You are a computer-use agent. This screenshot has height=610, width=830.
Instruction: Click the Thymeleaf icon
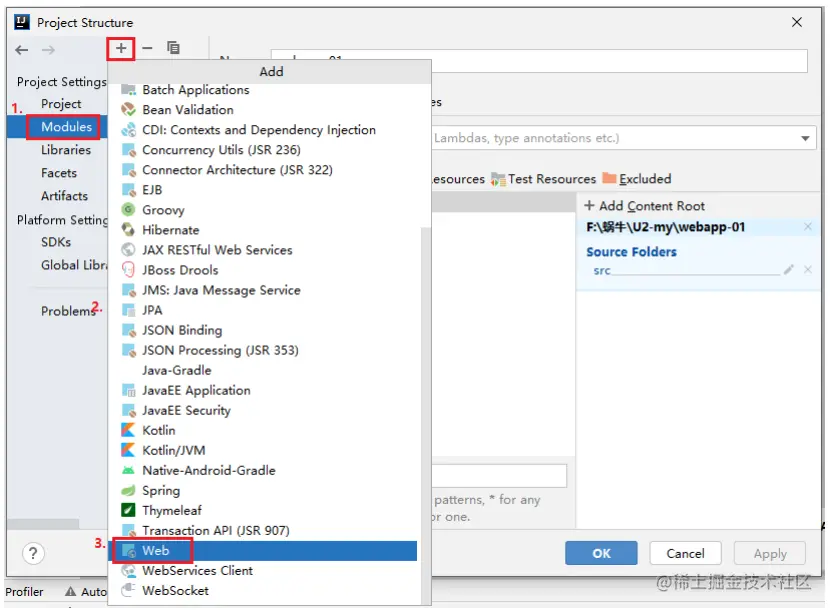click(129, 510)
